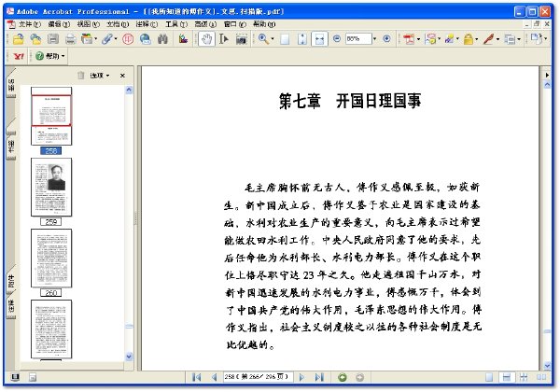560x392 pixels.
Task: Click the paperclip attach file icon
Action: [106, 39]
